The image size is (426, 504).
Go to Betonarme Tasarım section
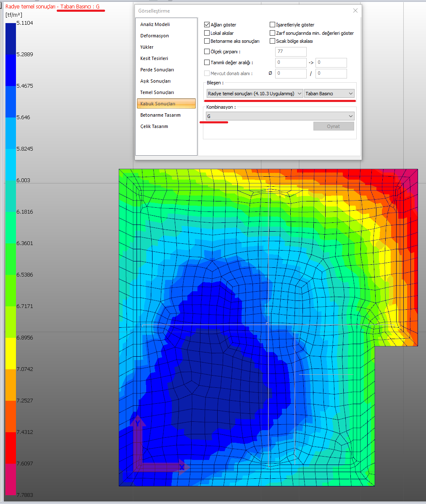pos(160,115)
